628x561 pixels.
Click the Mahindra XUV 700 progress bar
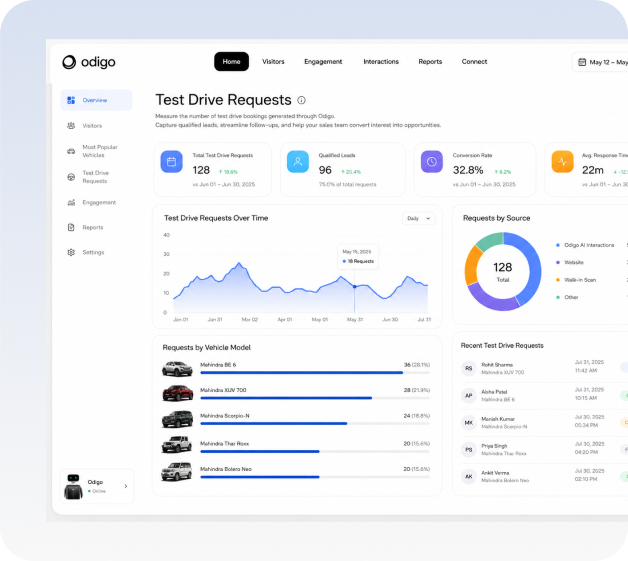[315, 398]
